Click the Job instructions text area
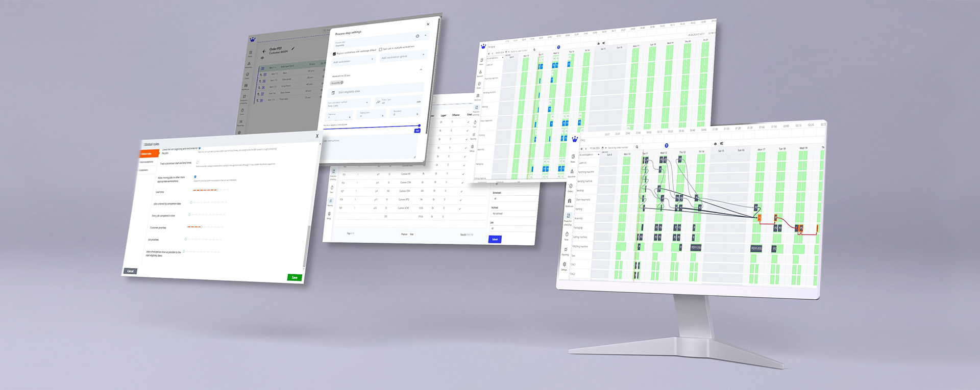This screenshot has width=980, height=390. (371, 147)
